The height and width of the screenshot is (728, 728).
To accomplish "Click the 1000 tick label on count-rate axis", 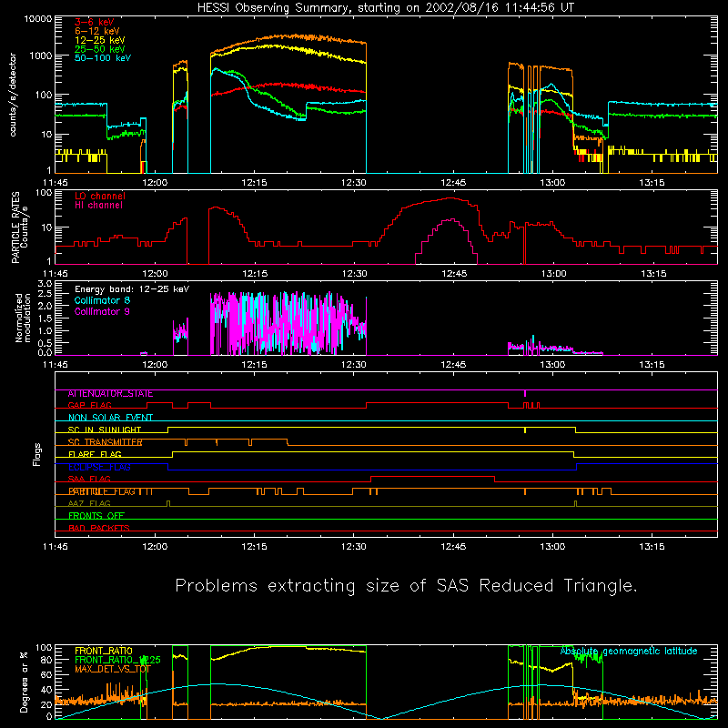I will 41,56.
